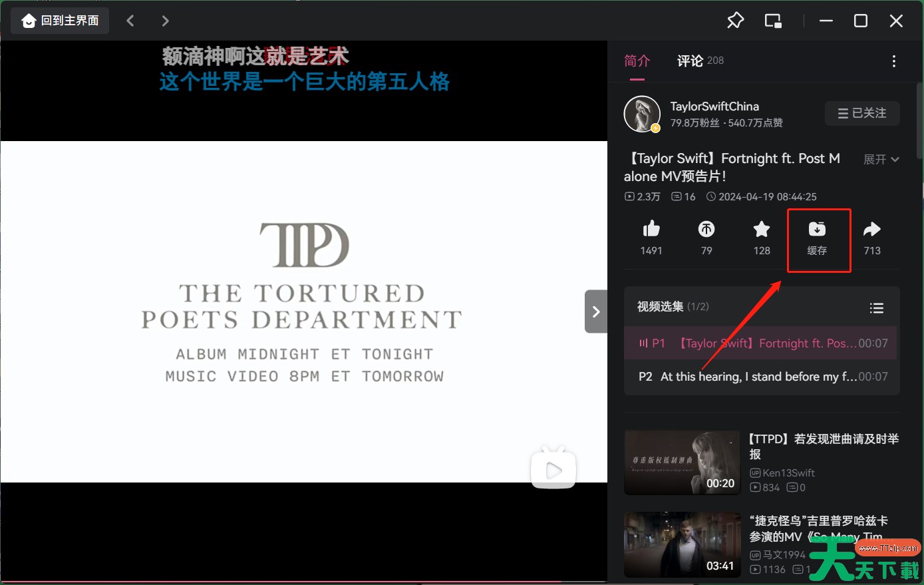Click the 79.8万粉丝 follower count text

point(695,123)
